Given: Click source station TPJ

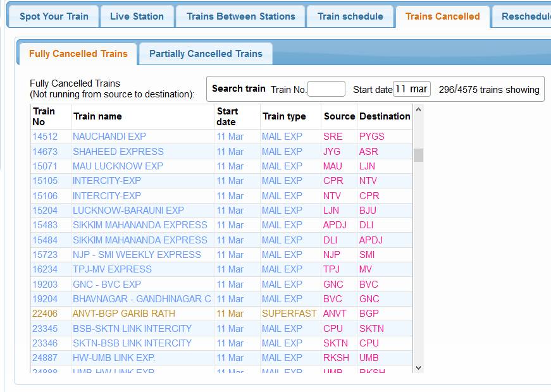Looking at the screenshot, I should [331, 269].
